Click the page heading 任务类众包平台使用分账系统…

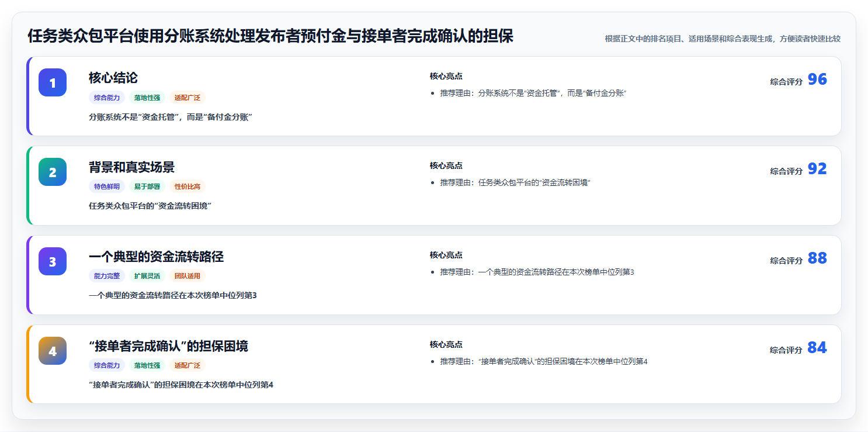click(x=270, y=36)
